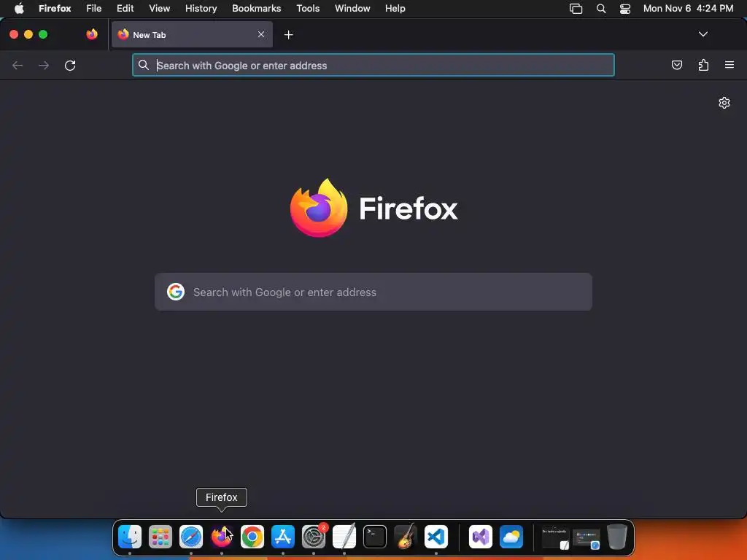The image size is (747, 560).
Task: Open Weather app from the Dock
Action: point(511,537)
